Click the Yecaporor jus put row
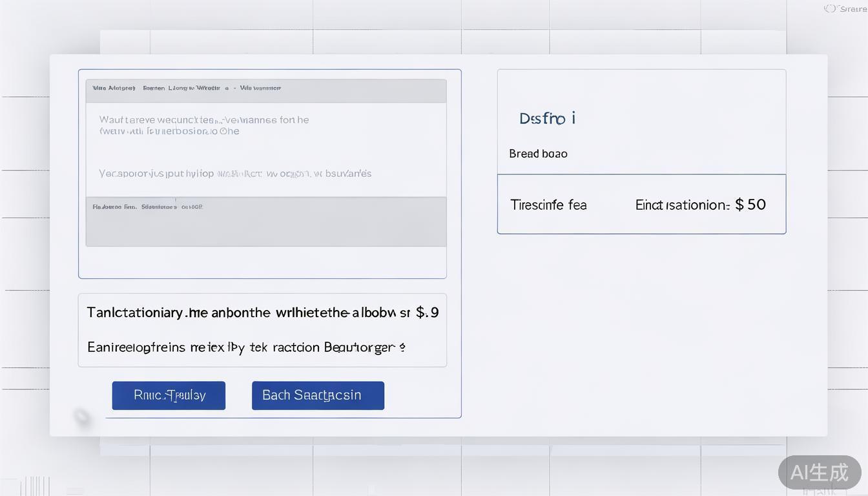This screenshot has height=496, width=868. [x=235, y=173]
